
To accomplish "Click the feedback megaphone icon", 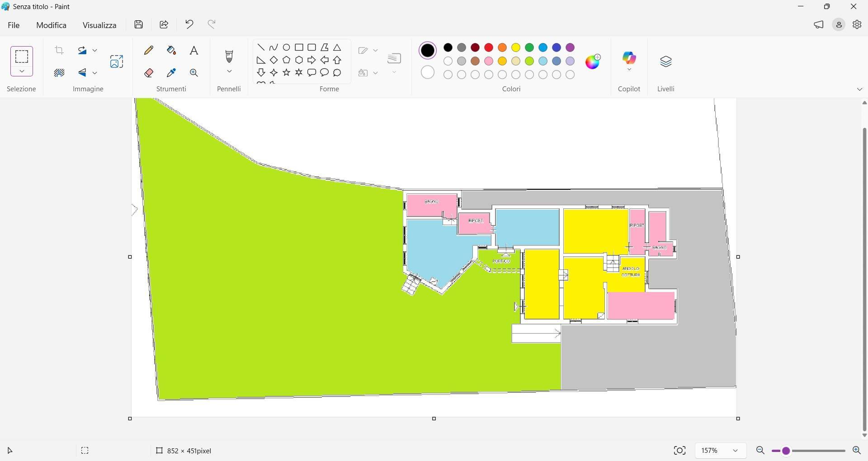I will pyautogui.click(x=819, y=25).
